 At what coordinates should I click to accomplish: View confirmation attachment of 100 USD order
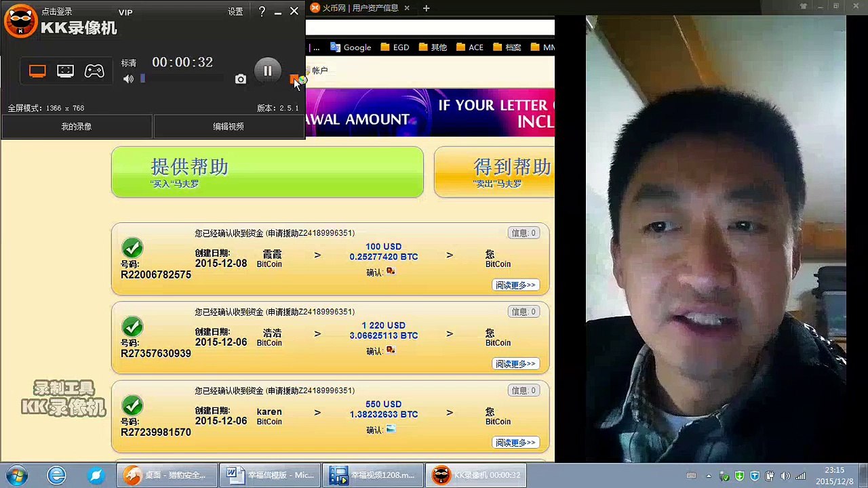[x=390, y=271]
